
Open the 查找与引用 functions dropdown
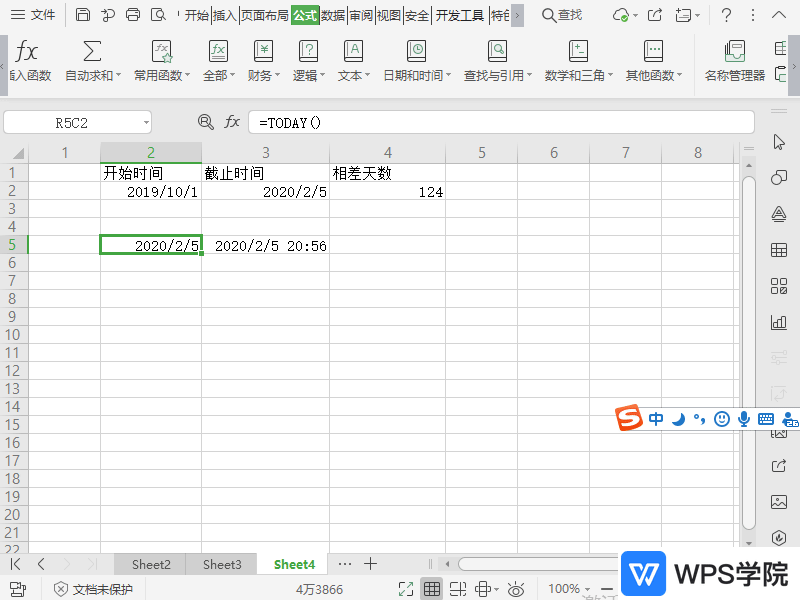click(x=497, y=61)
